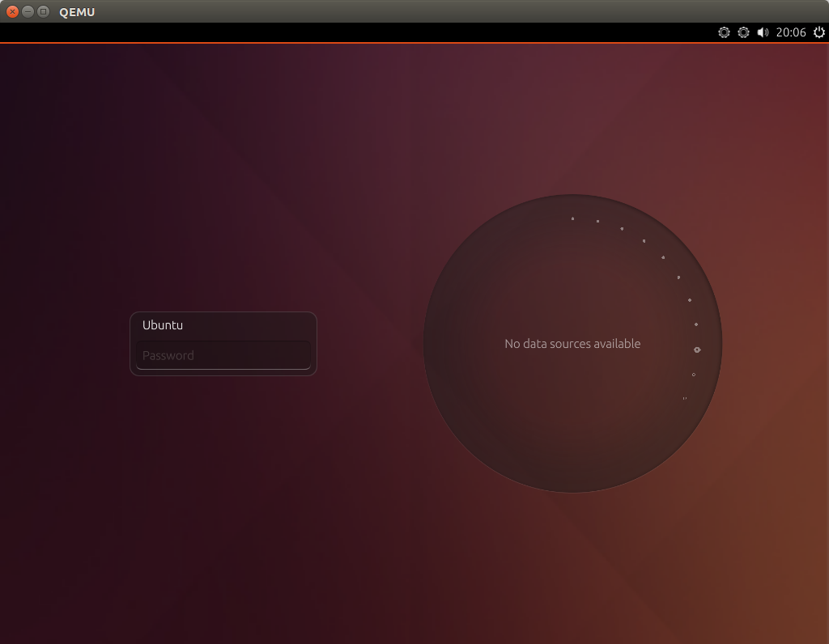The image size is (829, 644).
Task: Open the sound volume indicator
Action: (763, 32)
